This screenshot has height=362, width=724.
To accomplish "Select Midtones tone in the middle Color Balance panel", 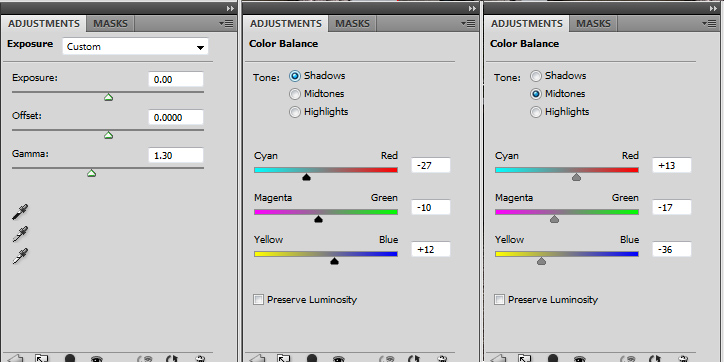I will point(295,94).
